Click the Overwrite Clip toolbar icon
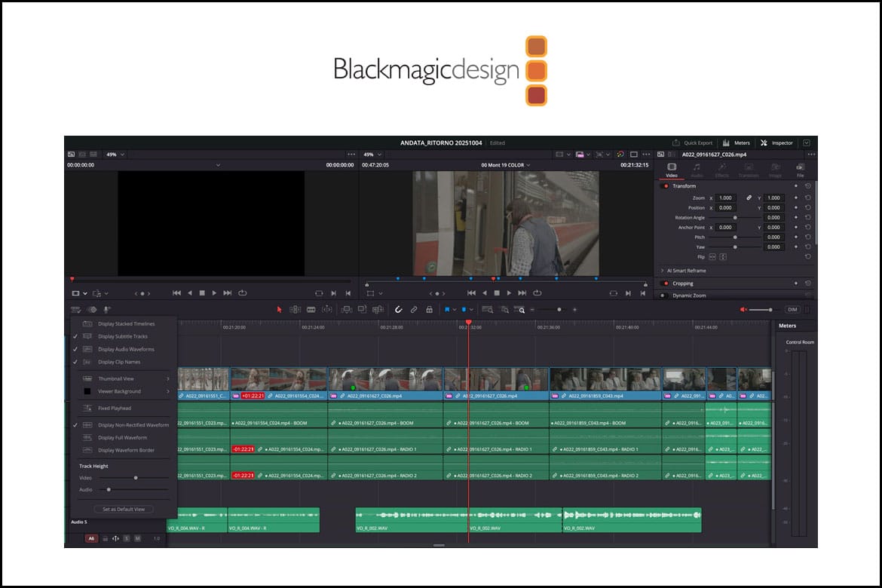The height and width of the screenshot is (588, 882). (x=363, y=310)
